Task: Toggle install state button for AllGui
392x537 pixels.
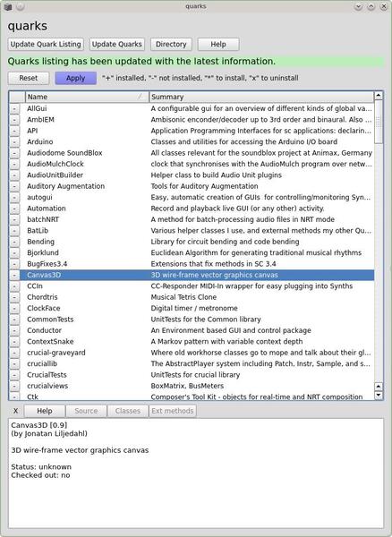Action: tap(14, 109)
